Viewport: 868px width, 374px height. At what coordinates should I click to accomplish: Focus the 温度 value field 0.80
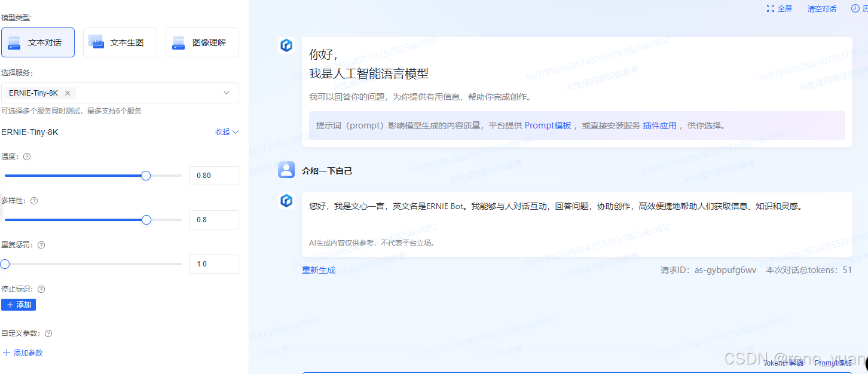(x=214, y=176)
